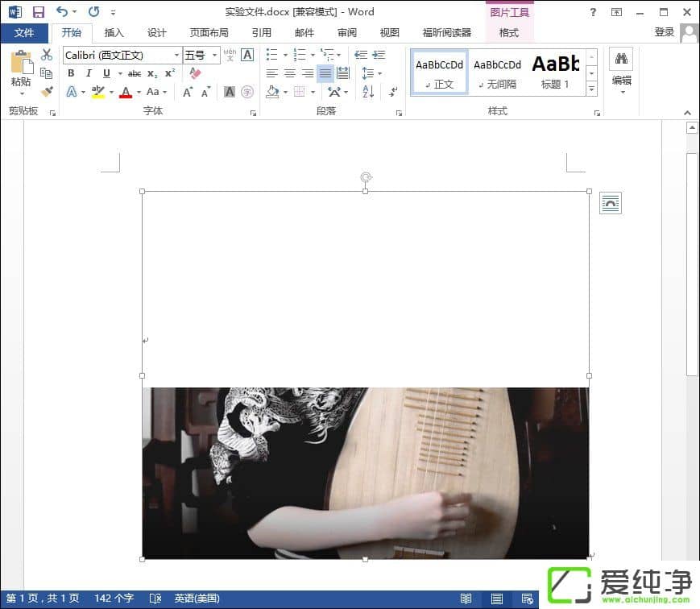Click the Increase Indent icon

(x=378, y=55)
